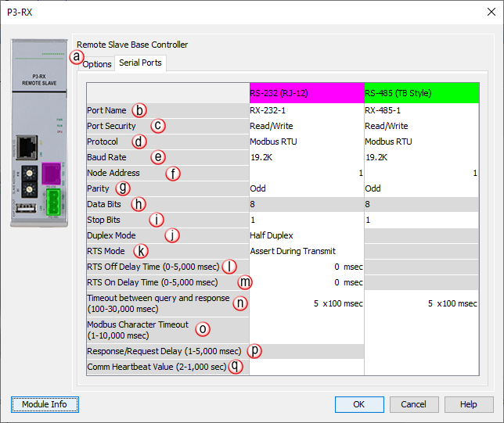Open the RS-232 Protocol Modbus RTU dropdown
The image size is (504, 423).
coord(306,142)
